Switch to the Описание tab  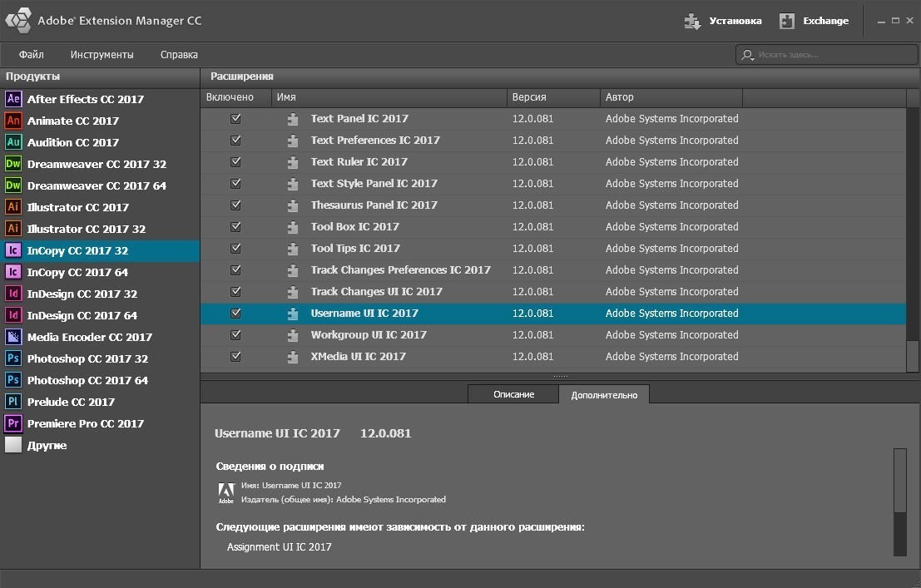point(513,394)
